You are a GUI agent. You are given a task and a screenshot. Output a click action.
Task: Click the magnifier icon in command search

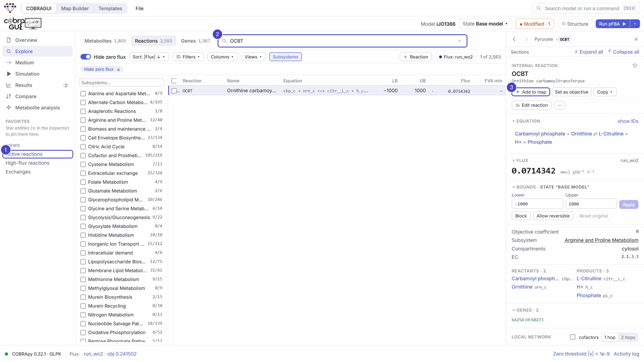click(539, 8)
